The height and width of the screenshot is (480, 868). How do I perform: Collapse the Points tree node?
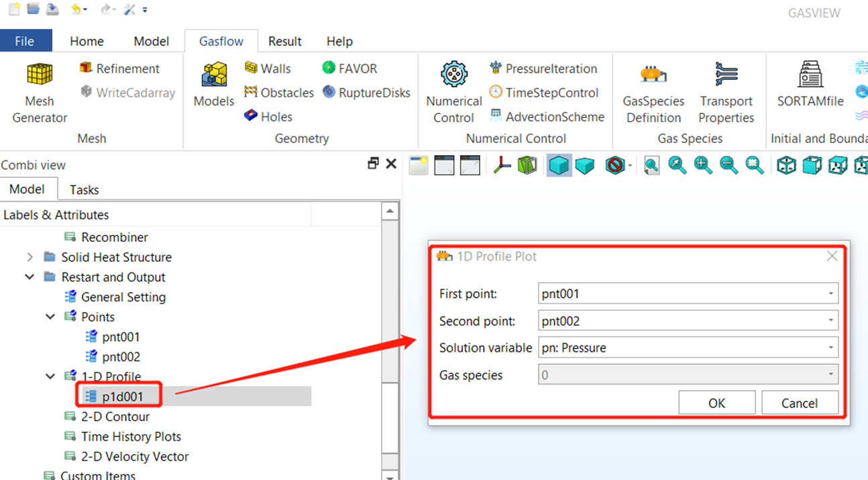(50, 317)
